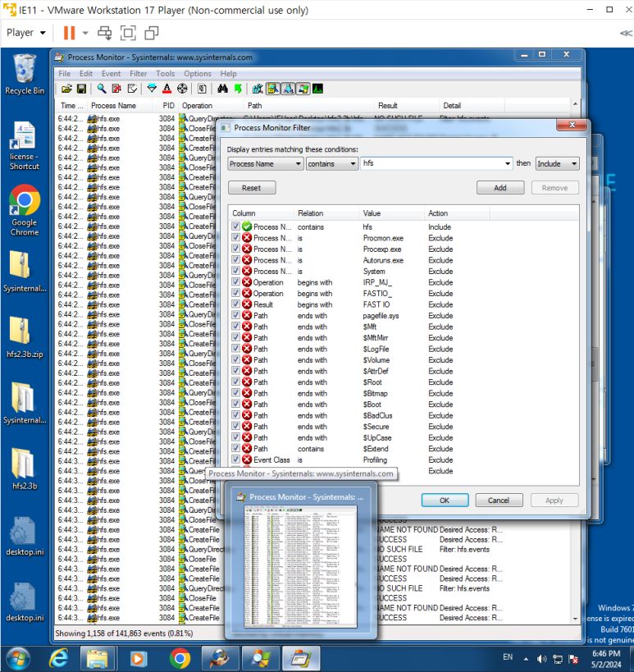
Task: Uncheck the IRP_MJ_ Operation filter checkbox
Action: point(235,282)
